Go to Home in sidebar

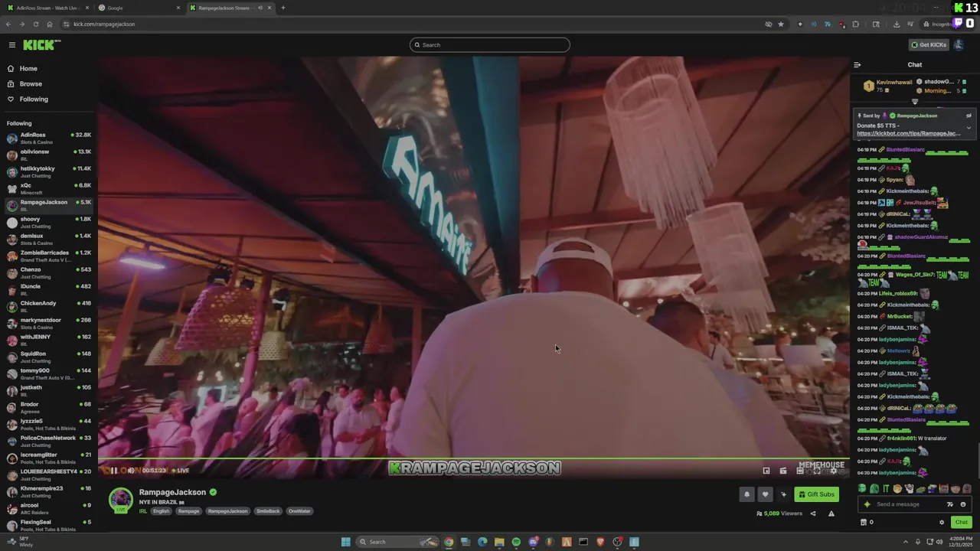pos(28,69)
